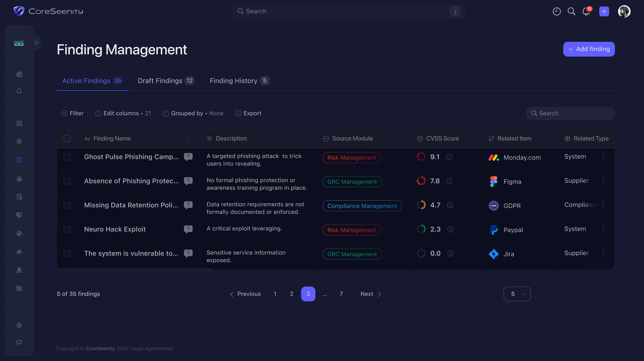The image size is (644, 361).
Task: Check the Missing Data Retention Poli row checkbox
Action: click(67, 205)
